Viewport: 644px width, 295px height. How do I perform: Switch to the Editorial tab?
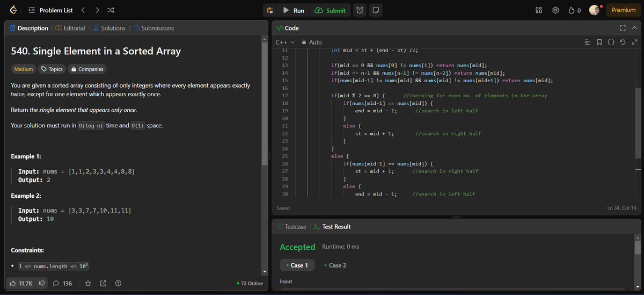pos(70,28)
